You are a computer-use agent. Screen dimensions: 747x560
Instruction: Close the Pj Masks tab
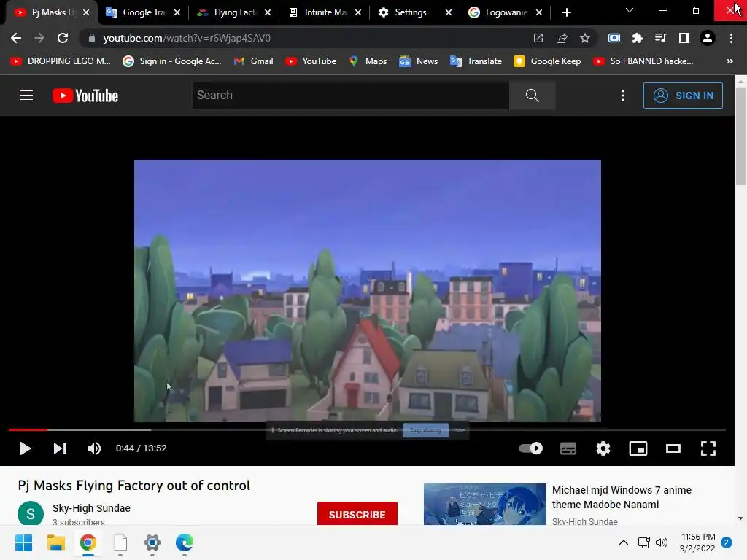(x=86, y=12)
